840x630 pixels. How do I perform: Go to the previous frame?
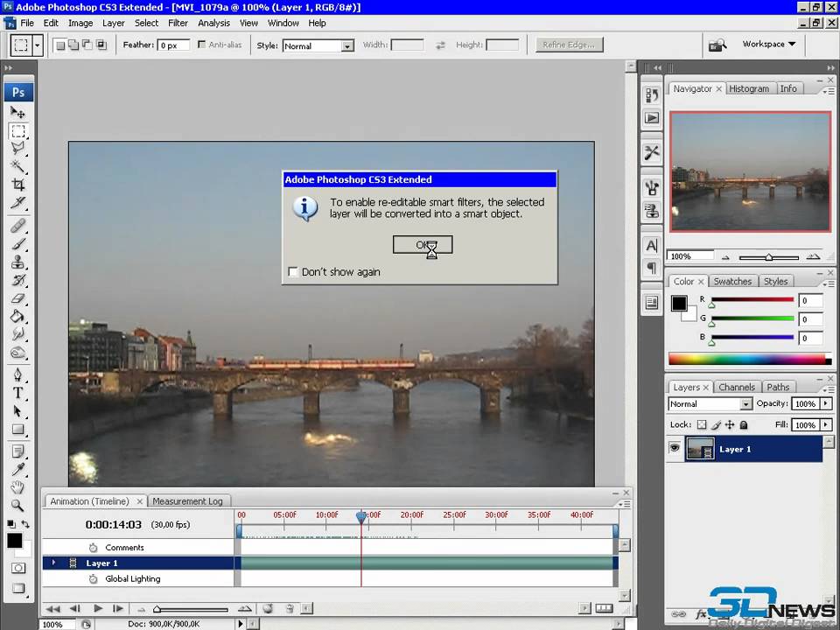click(x=75, y=608)
